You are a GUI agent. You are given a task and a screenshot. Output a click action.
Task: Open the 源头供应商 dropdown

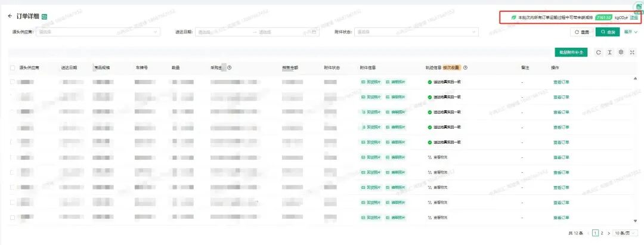(x=98, y=32)
